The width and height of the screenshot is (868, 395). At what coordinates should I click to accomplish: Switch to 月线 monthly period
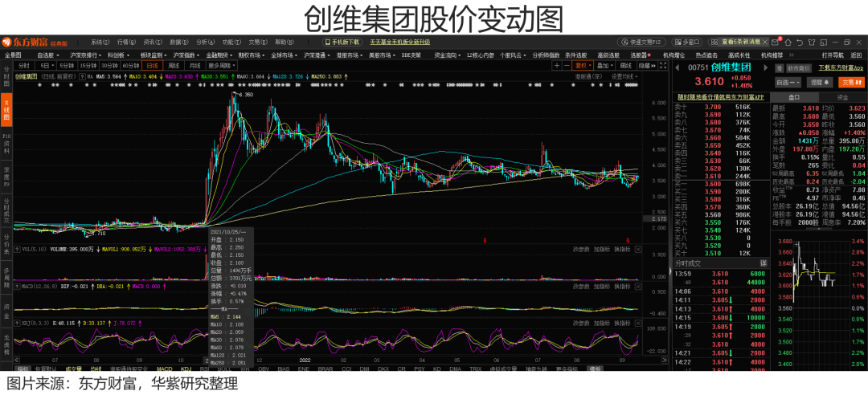click(194, 66)
